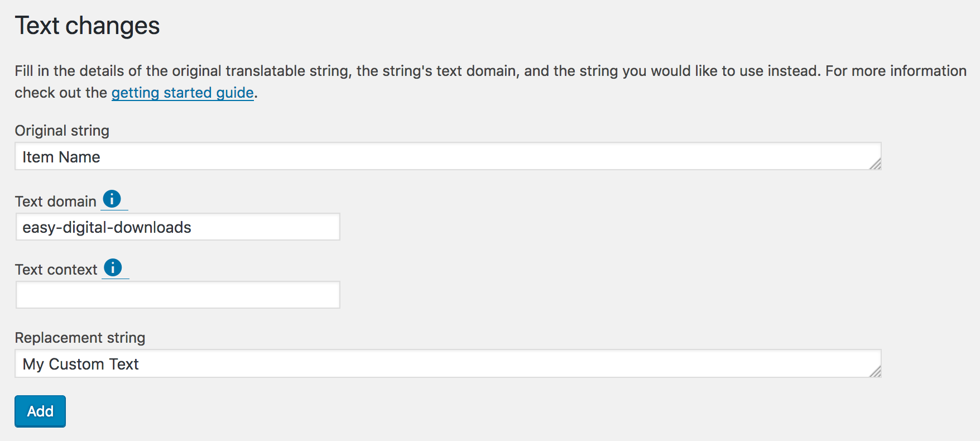Click the "For more information" sentence

(895, 71)
